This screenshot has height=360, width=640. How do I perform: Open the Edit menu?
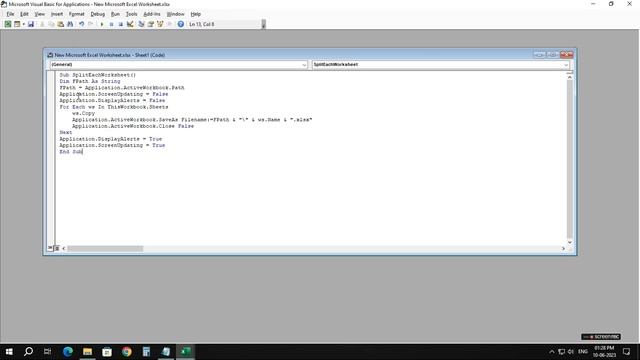point(24,14)
